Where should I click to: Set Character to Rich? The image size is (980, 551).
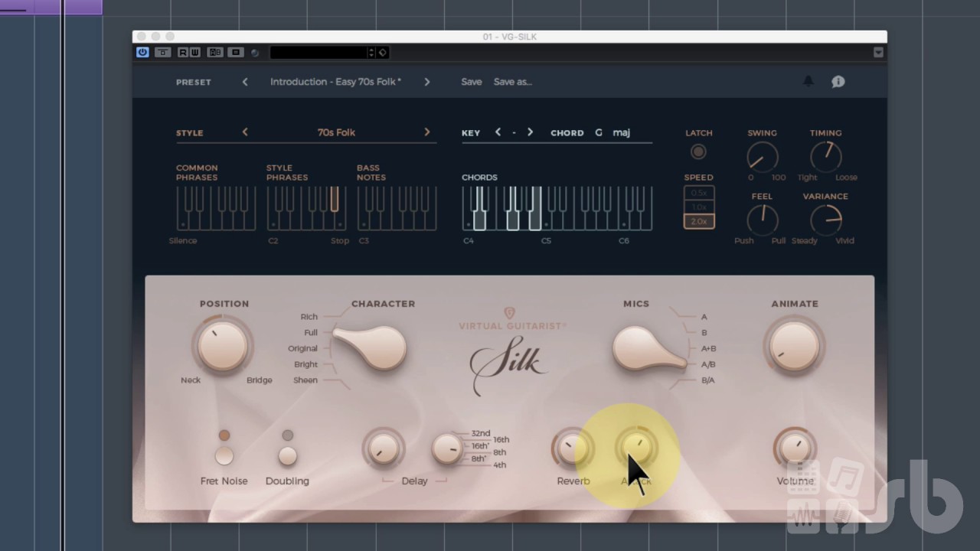click(309, 317)
